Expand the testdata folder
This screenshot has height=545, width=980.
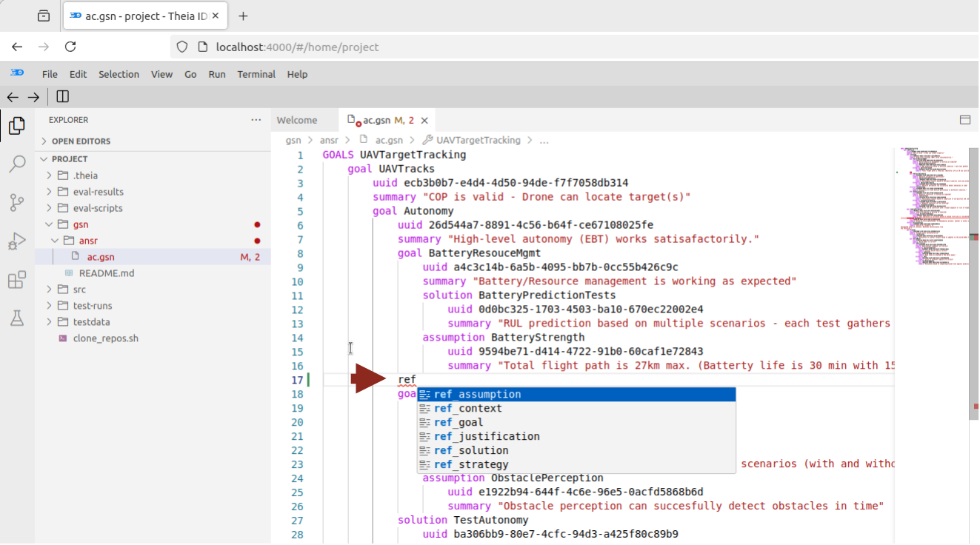90,322
